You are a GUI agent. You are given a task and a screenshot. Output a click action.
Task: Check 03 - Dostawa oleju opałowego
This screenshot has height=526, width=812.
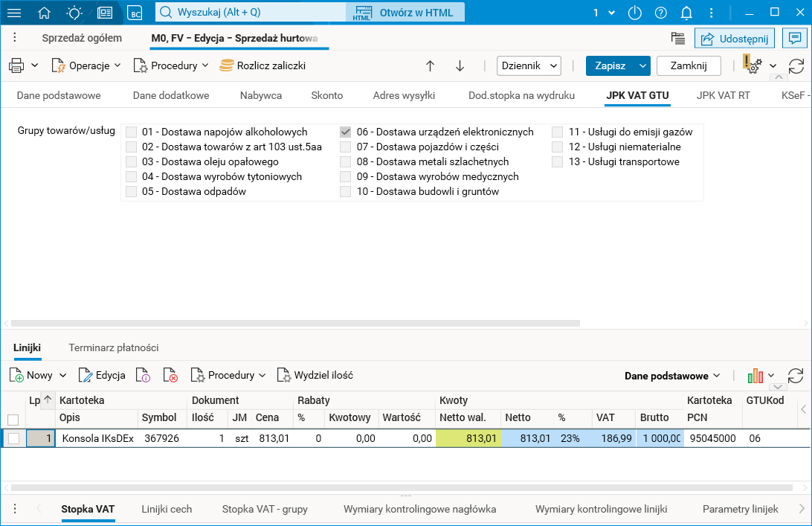pyautogui.click(x=132, y=161)
